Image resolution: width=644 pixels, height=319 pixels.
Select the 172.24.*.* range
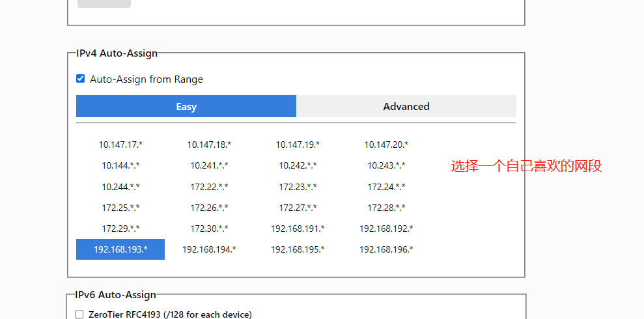pyautogui.click(x=386, y=187)
